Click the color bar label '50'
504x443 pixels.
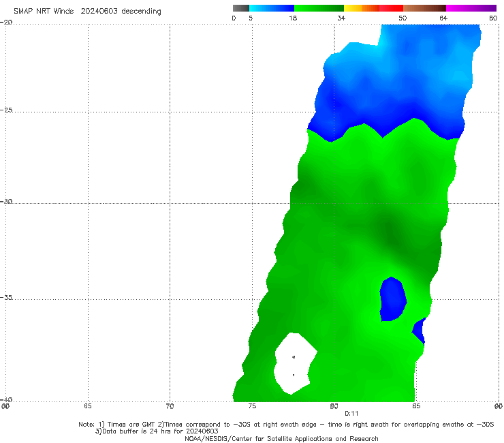(403, 18)
